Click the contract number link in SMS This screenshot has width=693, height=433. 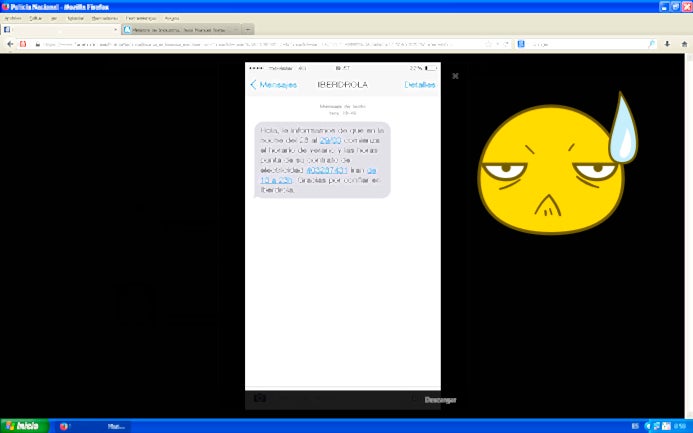coord(327,170)
